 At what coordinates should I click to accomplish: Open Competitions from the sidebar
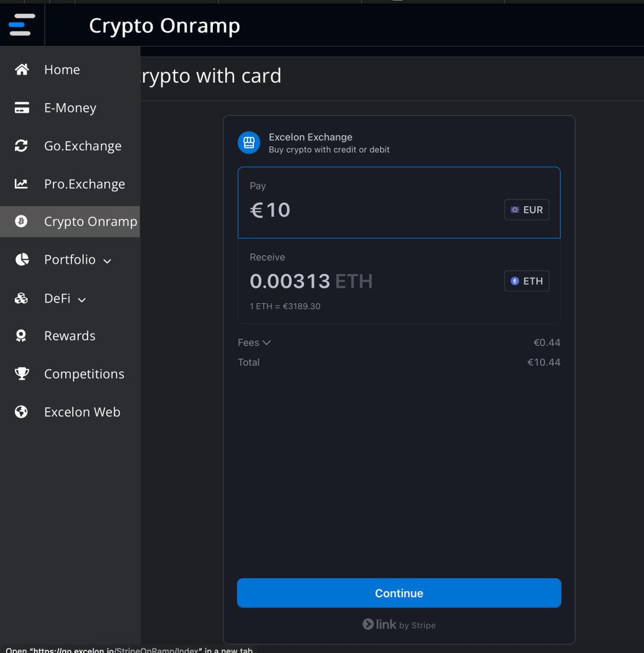pos(70,374)
